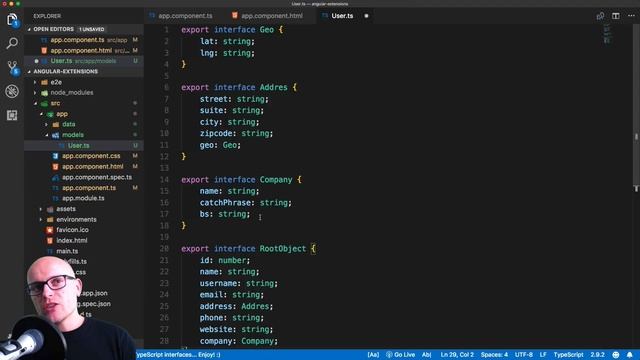640x360 pixels.
Task: Click the Ln 29, Col 2 position indicator
Action: point(457,355)
